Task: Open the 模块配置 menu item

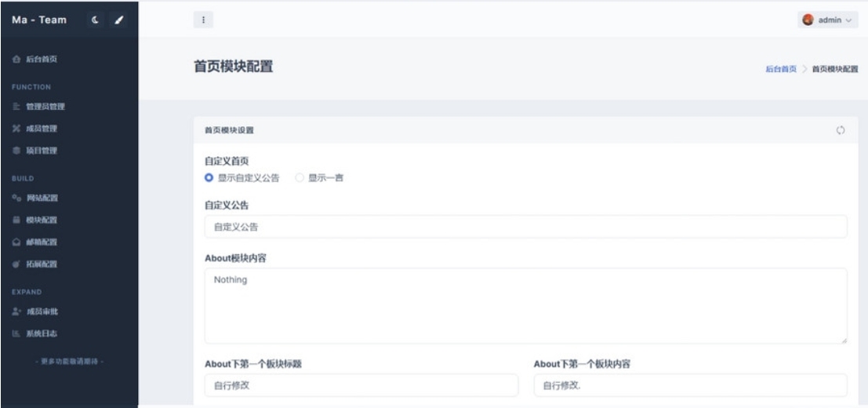Action: click(x=43, y=220)
